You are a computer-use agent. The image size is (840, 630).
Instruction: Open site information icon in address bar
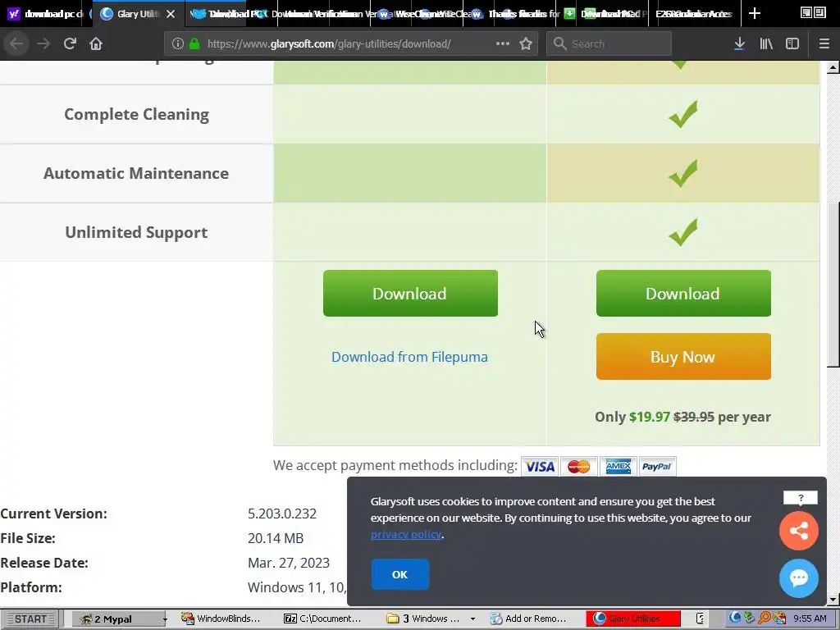(x=178, y=43)
